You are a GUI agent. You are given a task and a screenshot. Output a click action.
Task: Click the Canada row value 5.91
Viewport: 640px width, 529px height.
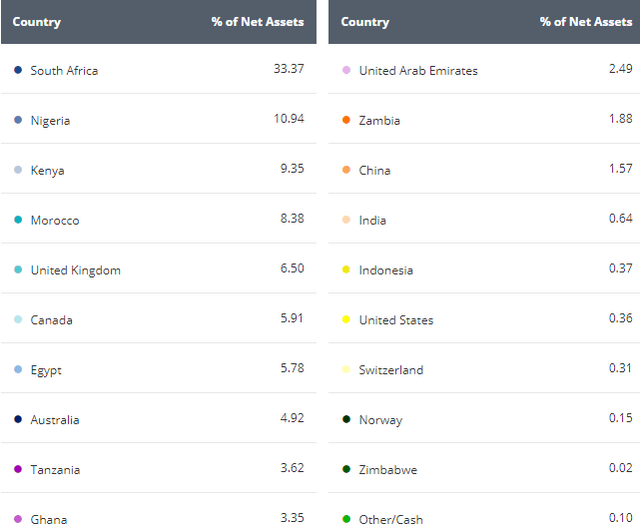click(x=292, y=318)
